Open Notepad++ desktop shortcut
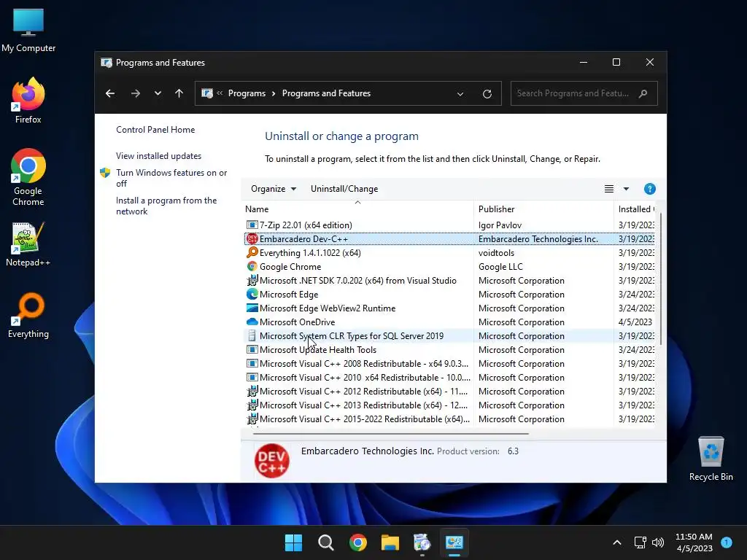Image resolution: width=747 pixels, height=560 pixels. [28, 244]
